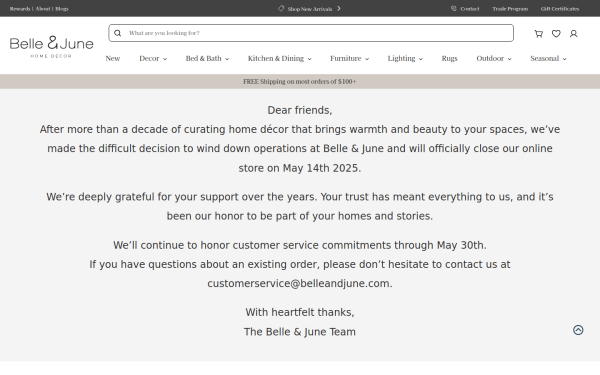Click the 'store on May 14th 2025.' line
This screenshot has width=600, height=375.
point(300,168)
